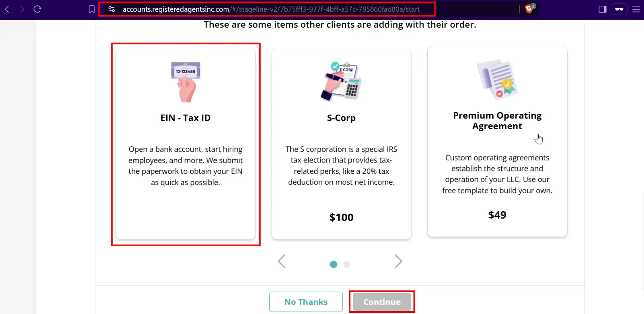
Task: Click the browser back arrow
Action: [x=7, y=9]
